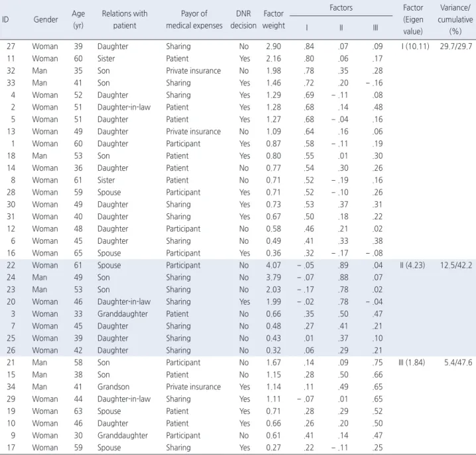Click 'II (4.23)' eigen value cell
476x455 pixels.
[412, 266]
